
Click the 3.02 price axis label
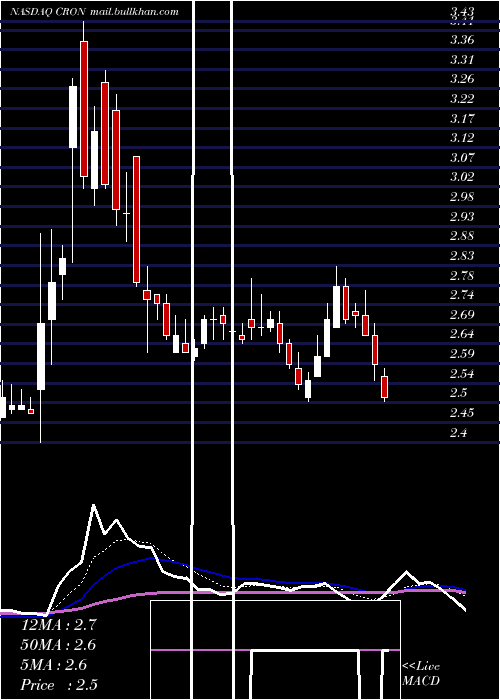pyautogui.click(x=462, y=177)
